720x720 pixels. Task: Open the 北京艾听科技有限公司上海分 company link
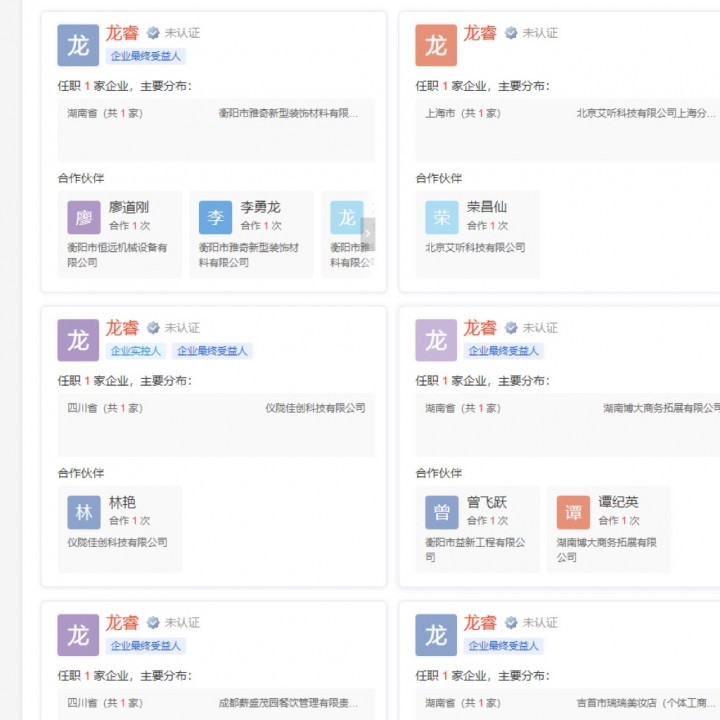(645, 113)
